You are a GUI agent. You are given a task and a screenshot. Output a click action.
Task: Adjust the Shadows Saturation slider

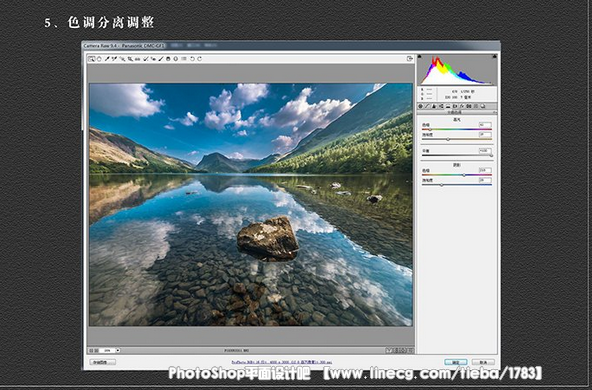click(441, 185)
